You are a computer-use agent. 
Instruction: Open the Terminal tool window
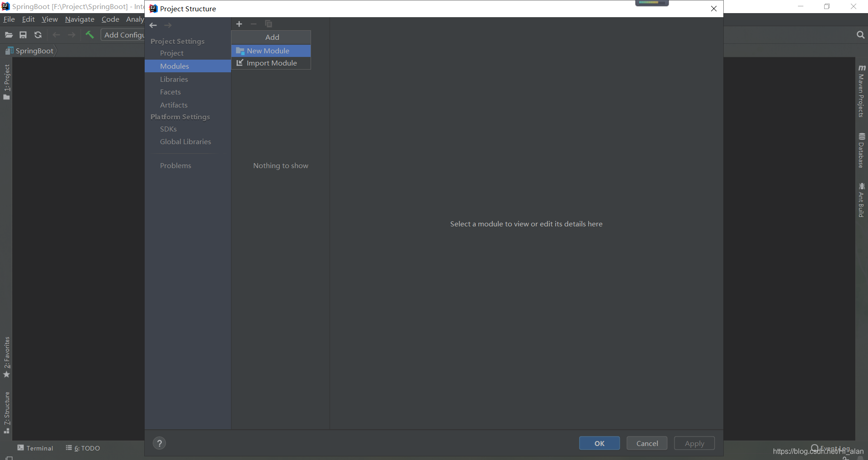pyautogui.click(x=35, y=448)
